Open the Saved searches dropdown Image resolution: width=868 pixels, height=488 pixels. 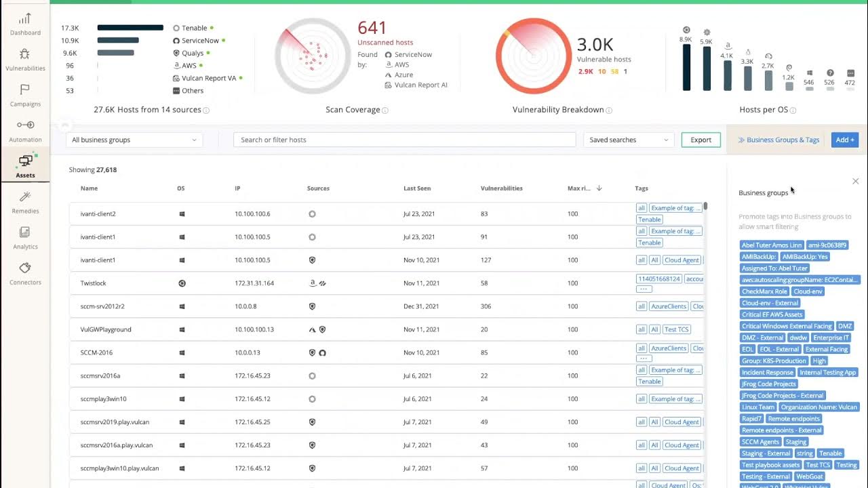pos(627,140)
